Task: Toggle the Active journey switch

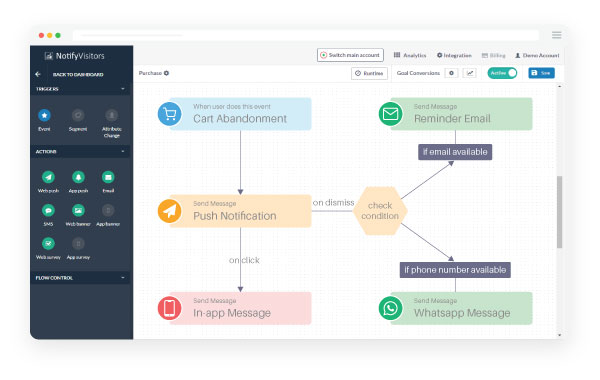Action: click(502, 73)
